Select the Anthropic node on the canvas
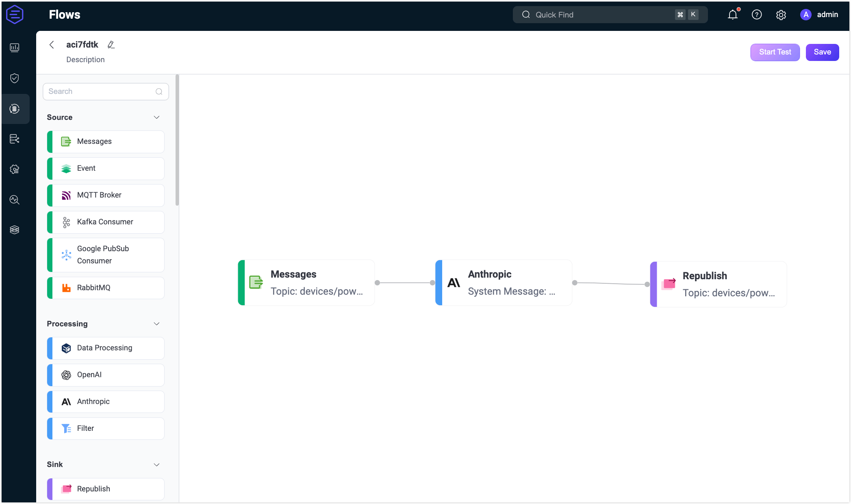The image size is (851, 504). pyautogui.click(x=504, y=282)
